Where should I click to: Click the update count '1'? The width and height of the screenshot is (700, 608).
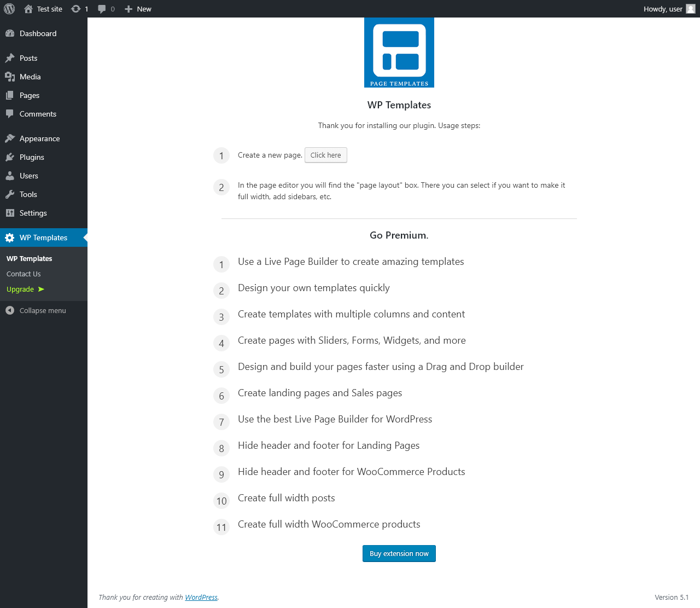[x=86, y=9]
